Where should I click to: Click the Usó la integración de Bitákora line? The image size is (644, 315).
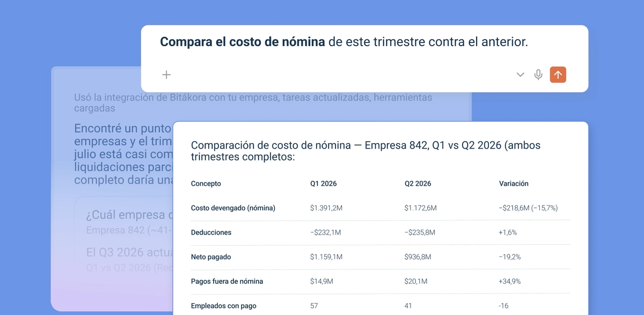253,102
